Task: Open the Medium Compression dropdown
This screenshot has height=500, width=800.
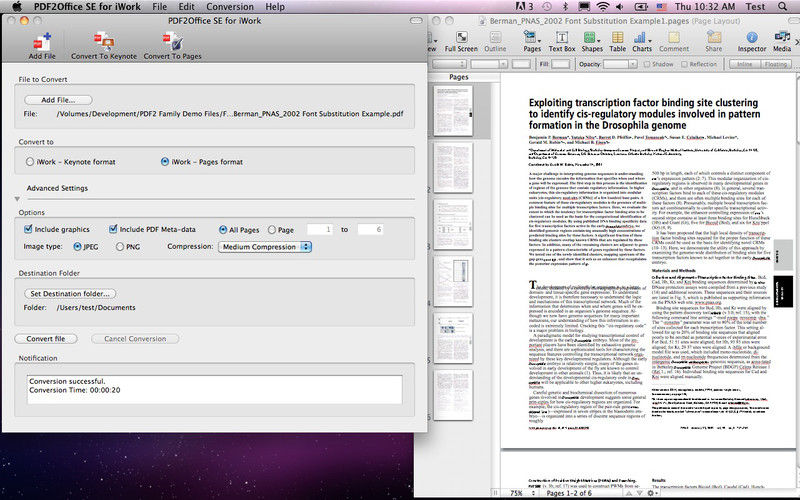Action: tap(265, 247)
